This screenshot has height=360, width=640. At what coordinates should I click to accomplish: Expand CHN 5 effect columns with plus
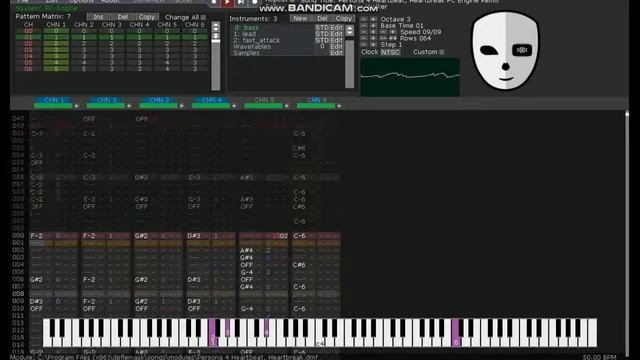coord(287,106)
